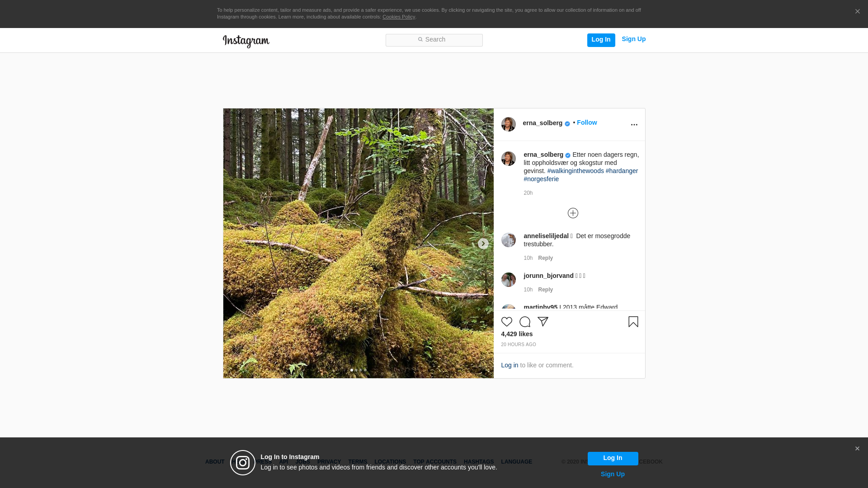Open the LANGUAGE selector in footer
868x488 pixels.
click(516, 462)
